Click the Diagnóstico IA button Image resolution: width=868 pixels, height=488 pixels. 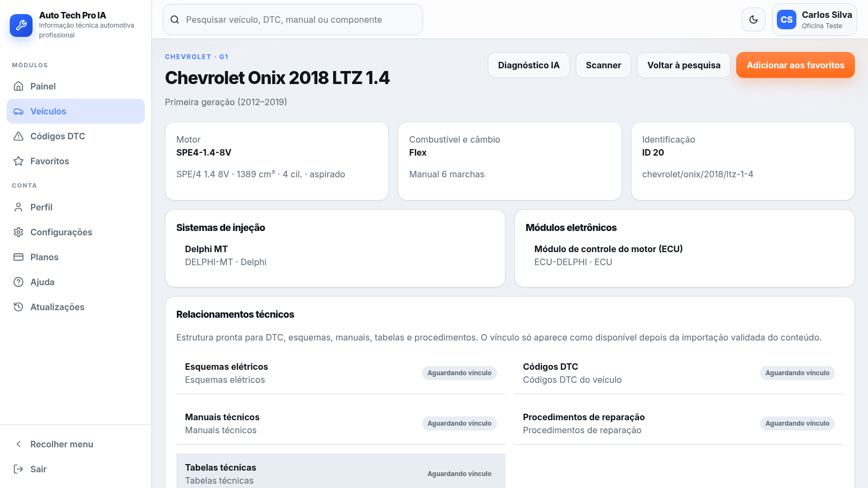[529, 65]
